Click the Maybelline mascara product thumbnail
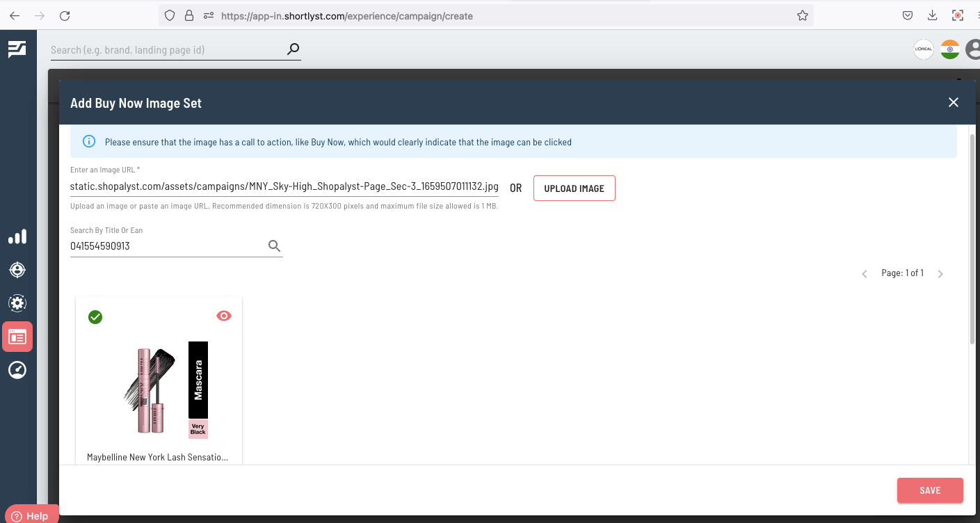 tap(165, 389)
